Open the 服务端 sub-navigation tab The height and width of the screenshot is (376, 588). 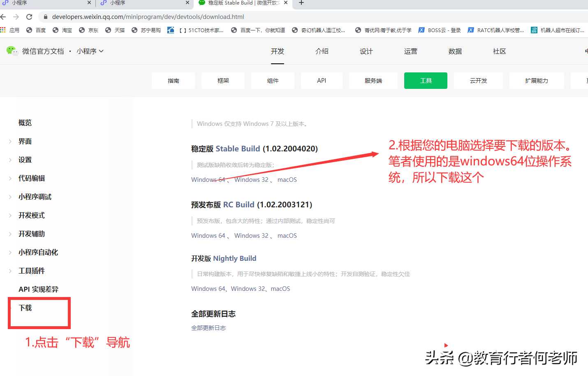coord(373,81)
